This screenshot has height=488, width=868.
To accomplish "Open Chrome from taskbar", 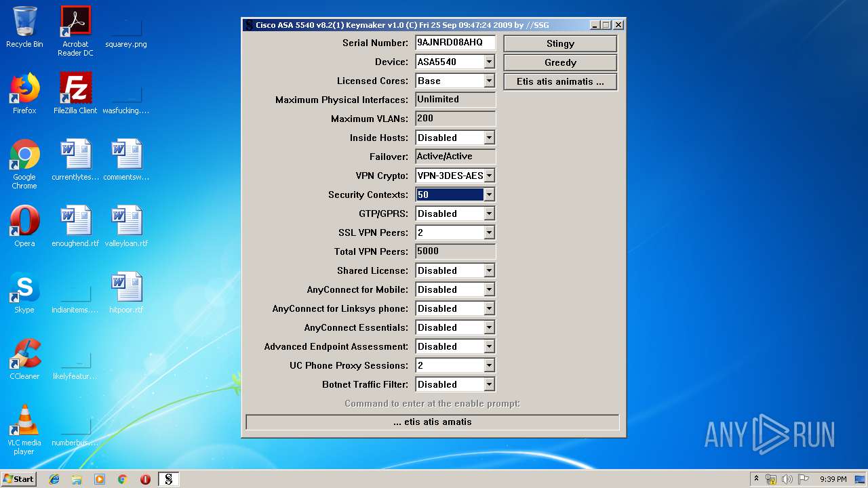I will click(x=123, y=479).
